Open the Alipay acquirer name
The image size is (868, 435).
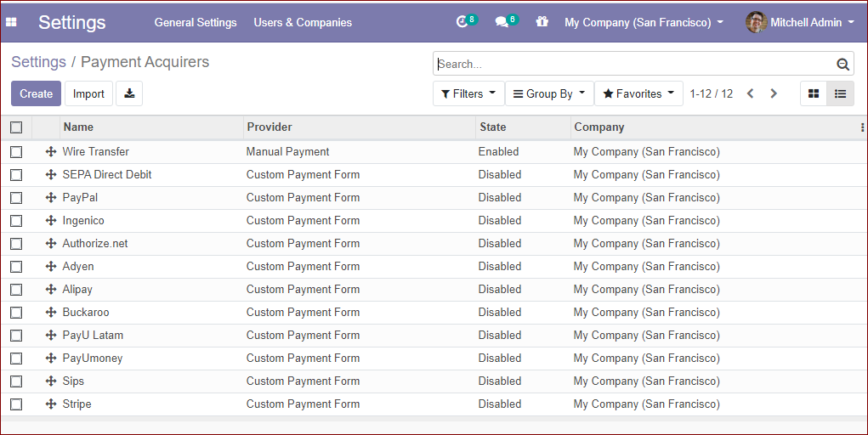click(x=77, y=290)
